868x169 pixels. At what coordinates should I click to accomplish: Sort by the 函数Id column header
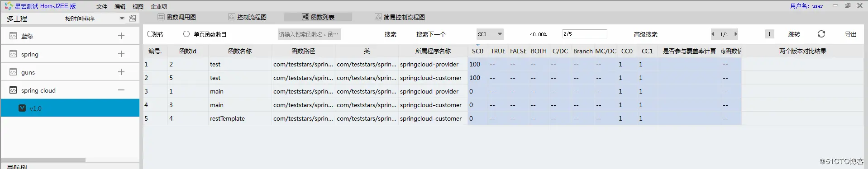[x=188, y=51]
